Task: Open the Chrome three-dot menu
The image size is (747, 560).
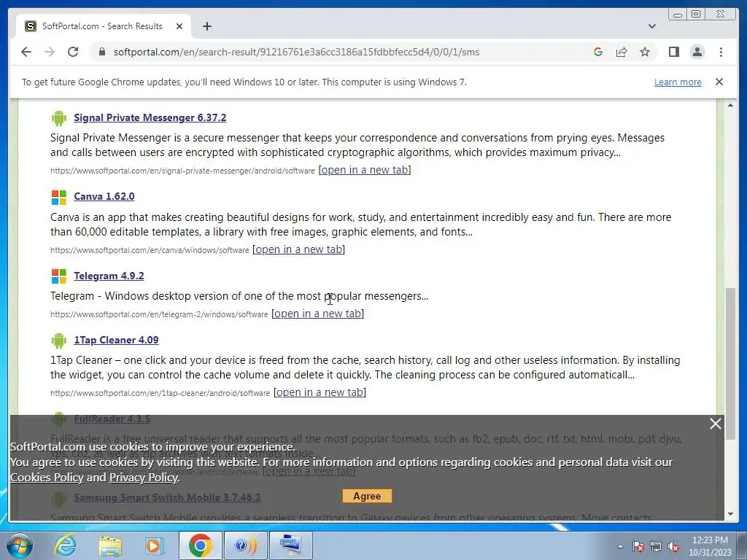Action: [x=721, y=52]
